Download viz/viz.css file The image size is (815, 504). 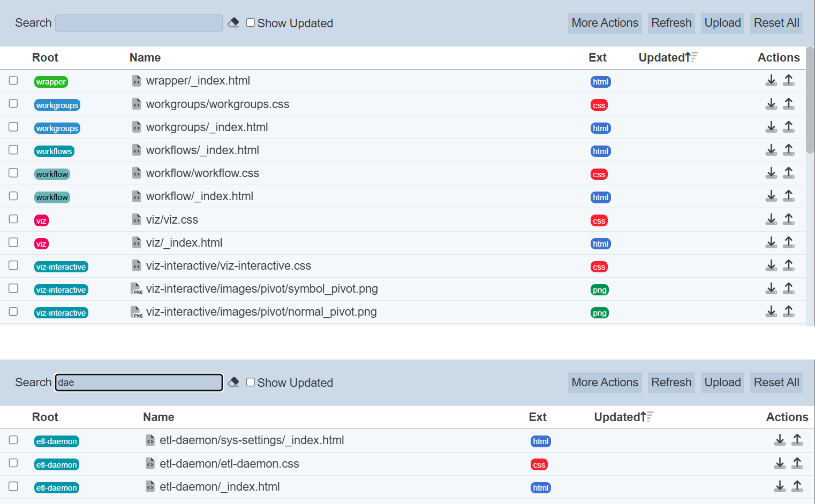point(771,219)
